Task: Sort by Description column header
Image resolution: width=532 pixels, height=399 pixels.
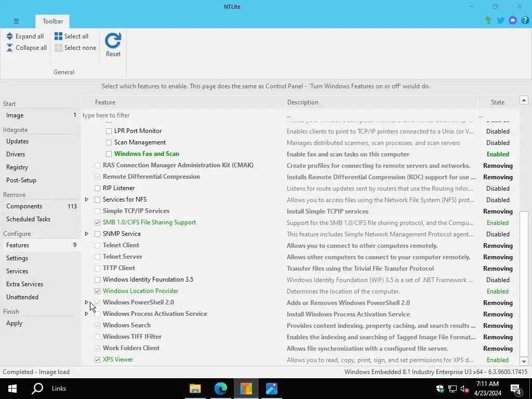Action: pos(381,102)
